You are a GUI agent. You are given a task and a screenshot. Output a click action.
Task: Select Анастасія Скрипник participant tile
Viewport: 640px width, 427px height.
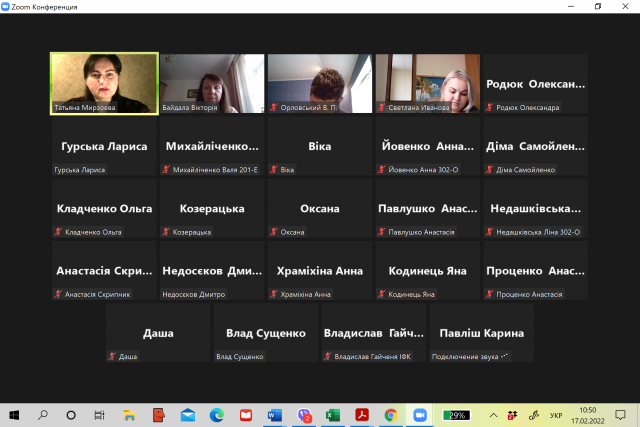click(104, 271)
